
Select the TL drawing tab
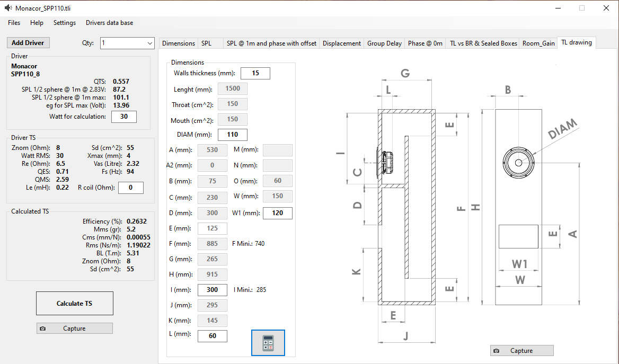[577, 42]
